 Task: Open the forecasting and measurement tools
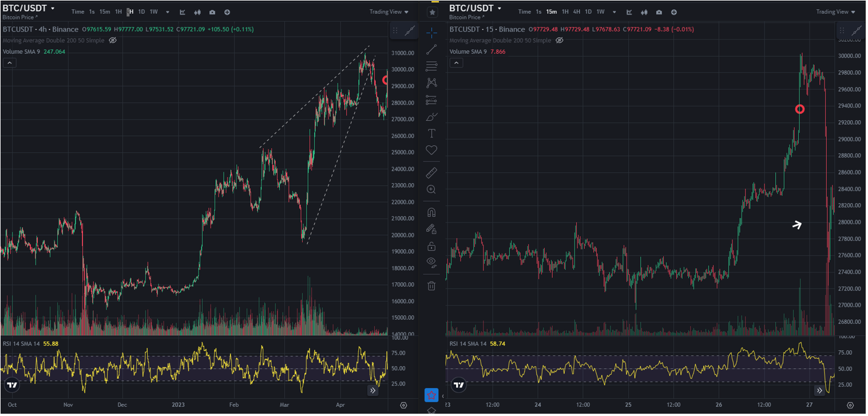point(431,100)
